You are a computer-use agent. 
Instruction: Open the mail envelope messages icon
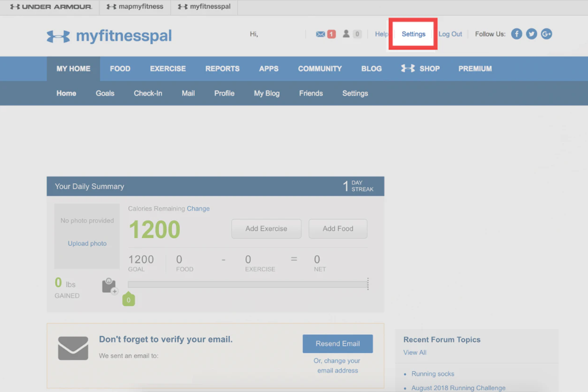click(x=320, y=34)
